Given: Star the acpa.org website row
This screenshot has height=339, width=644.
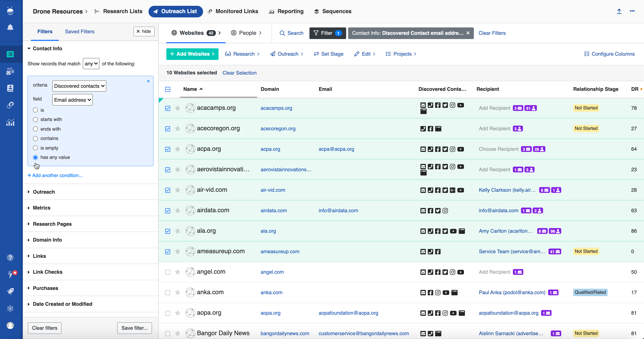Looking at the screenshot, I should (x=178, y=149).
